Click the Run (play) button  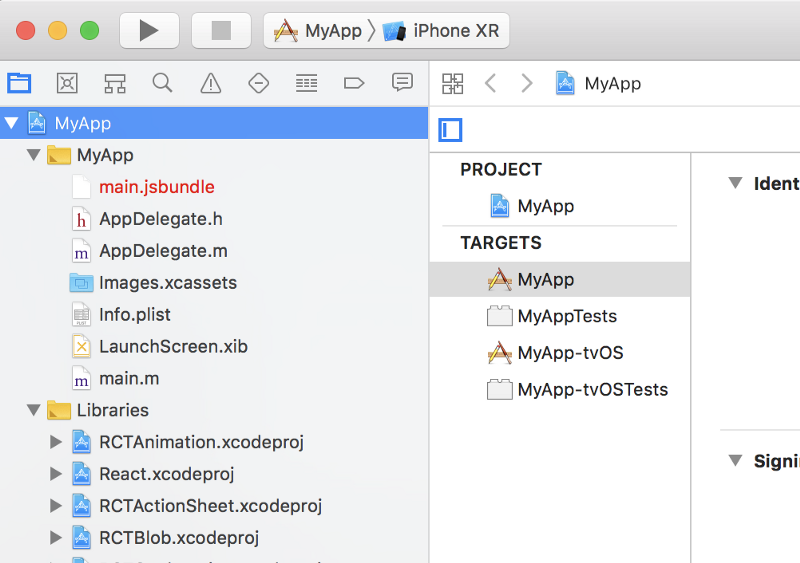[x=149, y=30]
